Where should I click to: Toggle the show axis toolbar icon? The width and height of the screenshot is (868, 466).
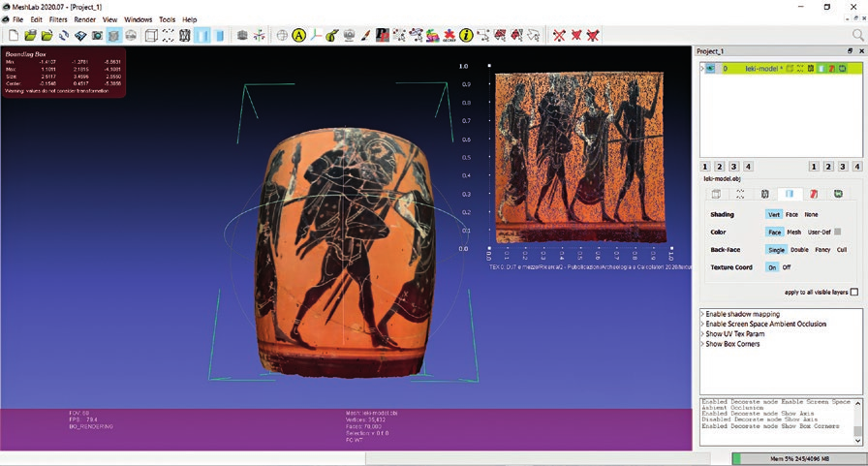pos(259,36)
